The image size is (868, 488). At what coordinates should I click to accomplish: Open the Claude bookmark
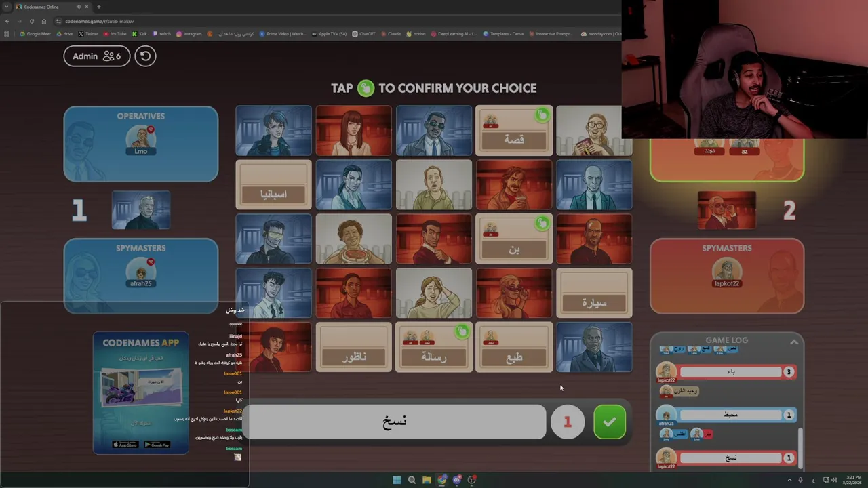[x=391, y=34]
